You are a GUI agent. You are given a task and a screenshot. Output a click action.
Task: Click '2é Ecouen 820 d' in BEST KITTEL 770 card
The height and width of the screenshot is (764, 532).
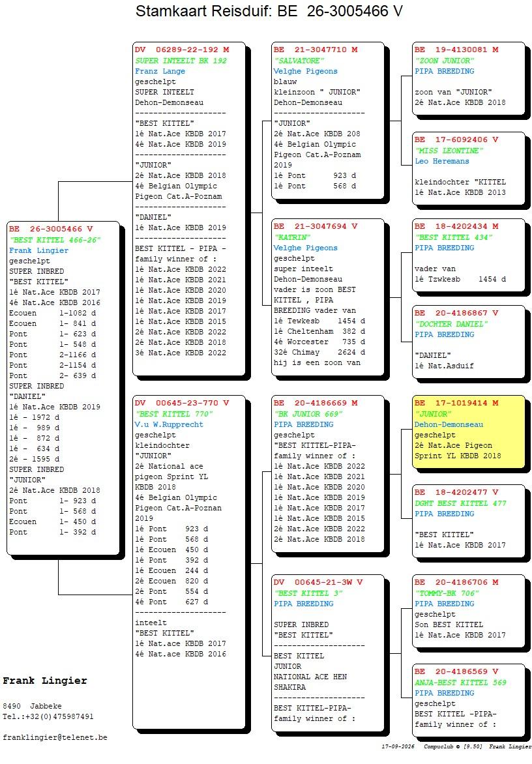click(x=171, y=581)
